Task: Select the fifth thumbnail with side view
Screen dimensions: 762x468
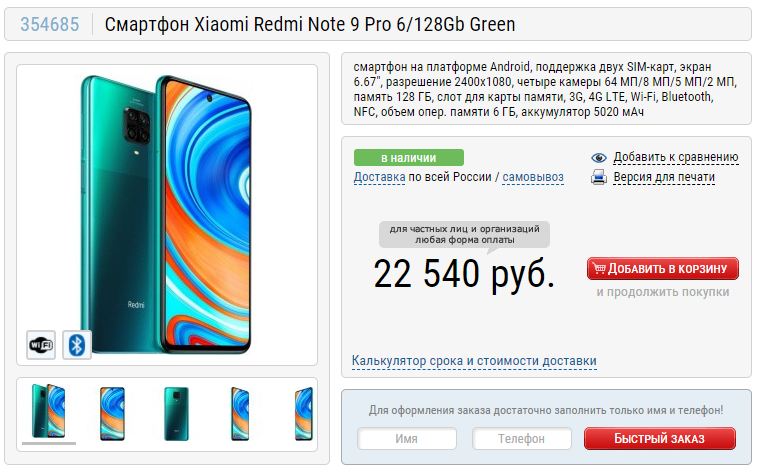Action: point(304,414)
